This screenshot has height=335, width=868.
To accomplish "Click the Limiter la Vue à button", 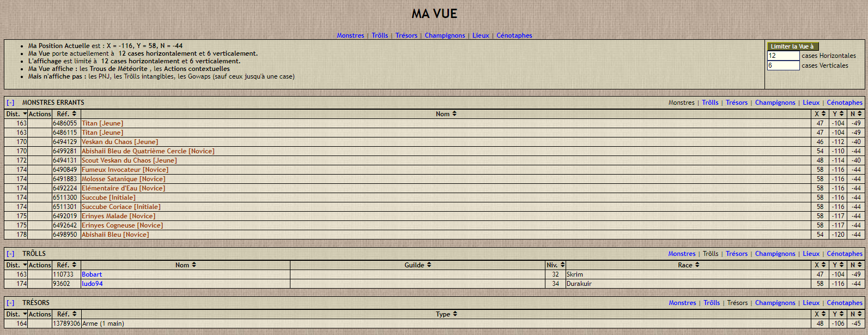I will click(x=792, y=46).
